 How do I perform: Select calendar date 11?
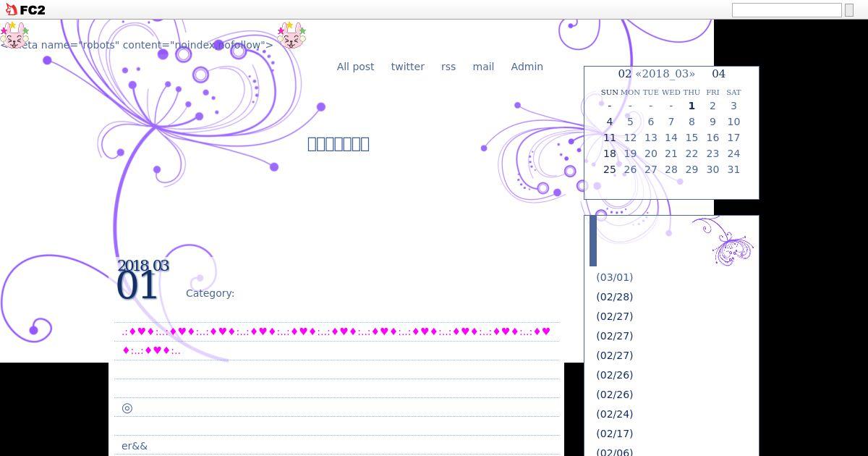coord(610,138)
